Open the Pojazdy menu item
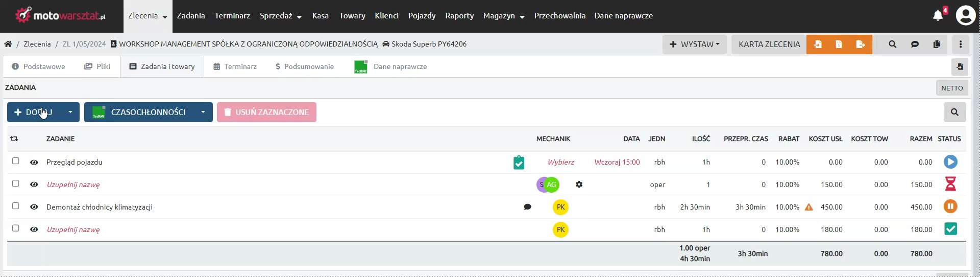 click(x=422, y=16)
